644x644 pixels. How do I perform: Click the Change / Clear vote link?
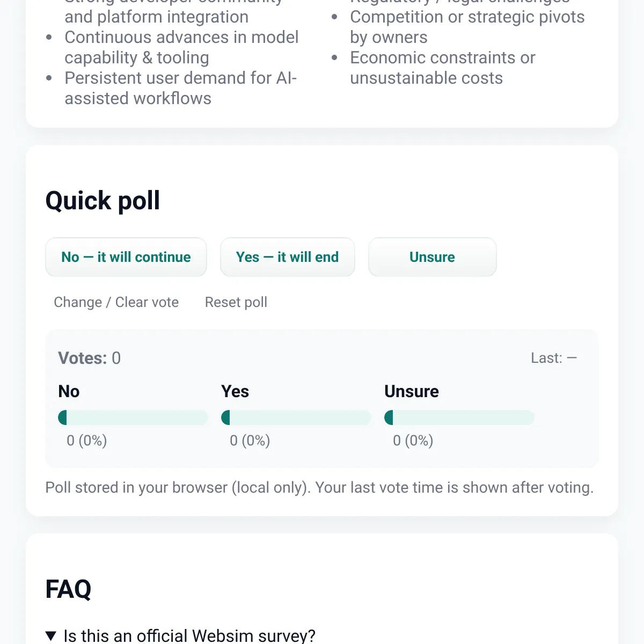(x=116, y=302)
